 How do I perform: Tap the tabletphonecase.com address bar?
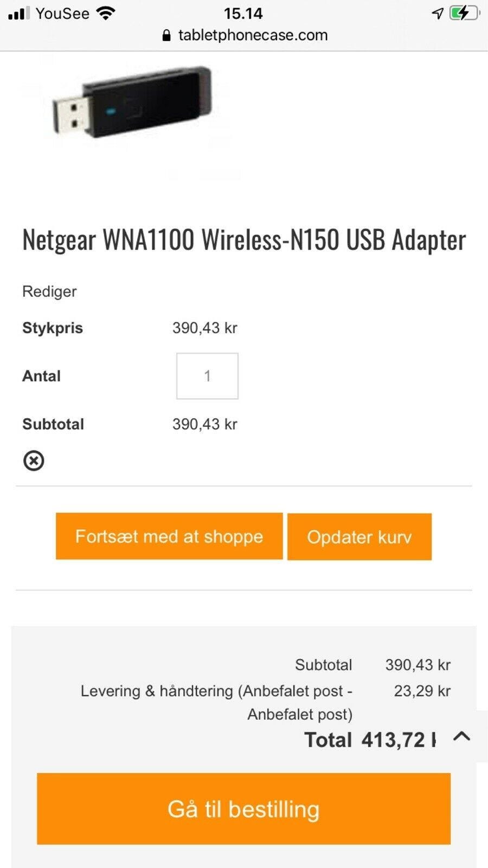click(x=253, y=36)
